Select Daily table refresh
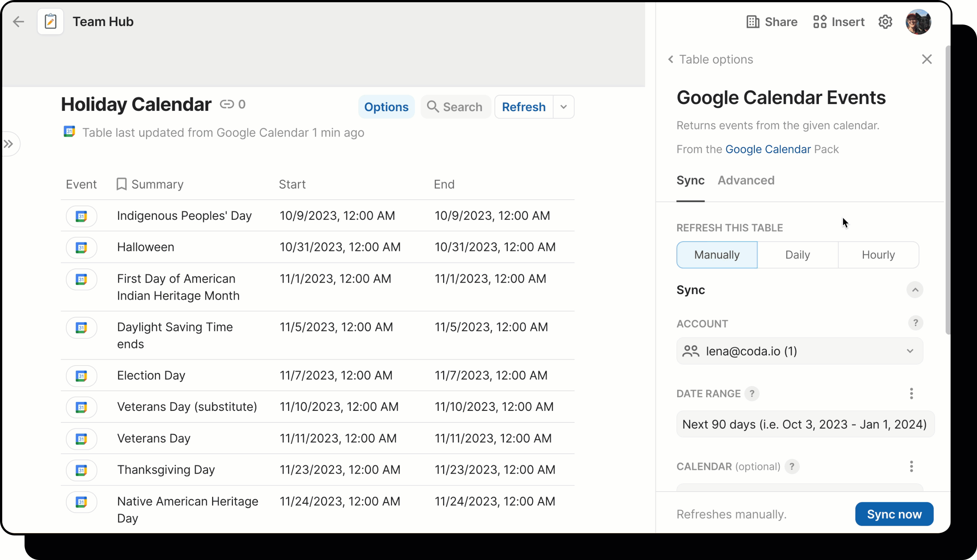This screenshot has width=977, height=560. click(x=797, y=255)
